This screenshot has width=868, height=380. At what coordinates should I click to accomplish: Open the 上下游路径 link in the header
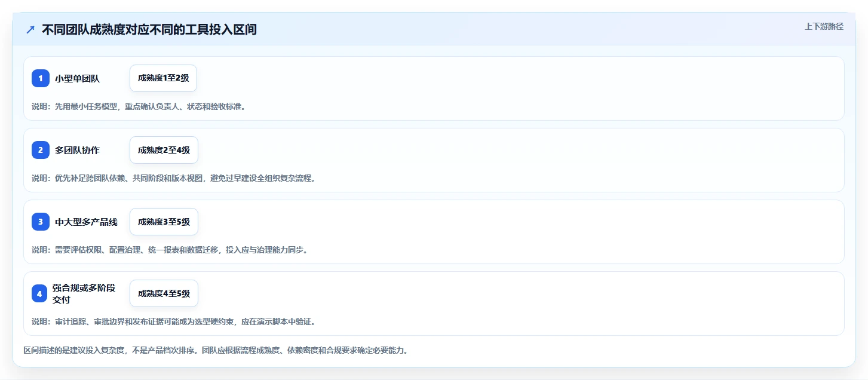click(824, 26)
